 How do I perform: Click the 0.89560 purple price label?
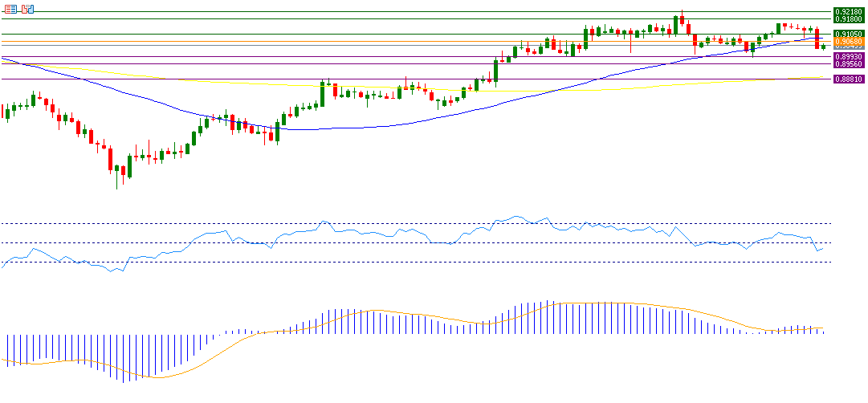848,64
